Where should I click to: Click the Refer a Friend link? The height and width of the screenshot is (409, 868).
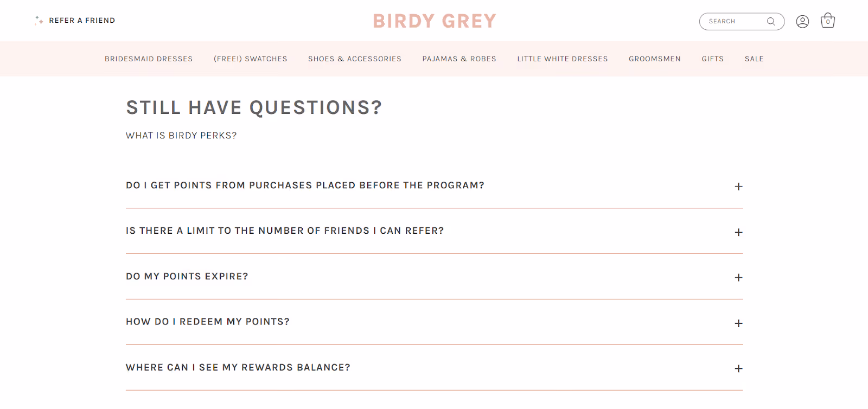coord(82,20)
